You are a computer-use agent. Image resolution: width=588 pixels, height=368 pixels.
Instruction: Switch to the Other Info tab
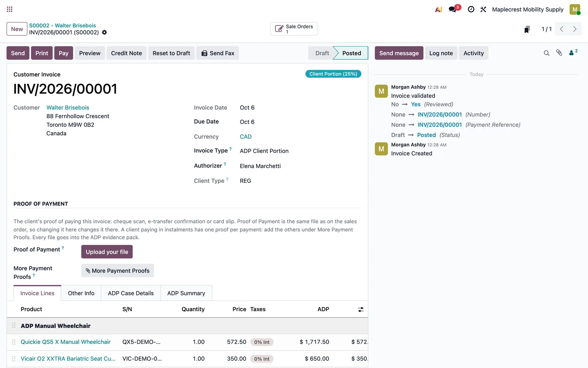(81, 293)
